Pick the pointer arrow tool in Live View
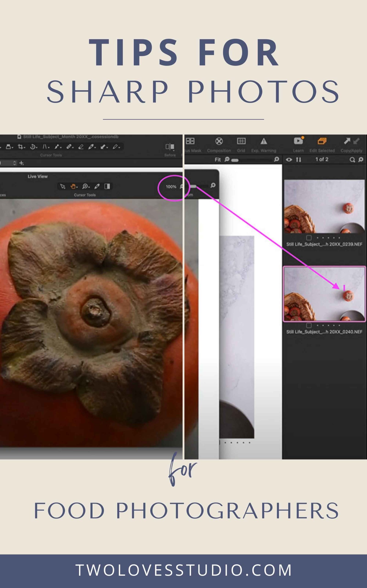Screen dimensions: 367x588 pyautogui.click(x=63, y=186)
